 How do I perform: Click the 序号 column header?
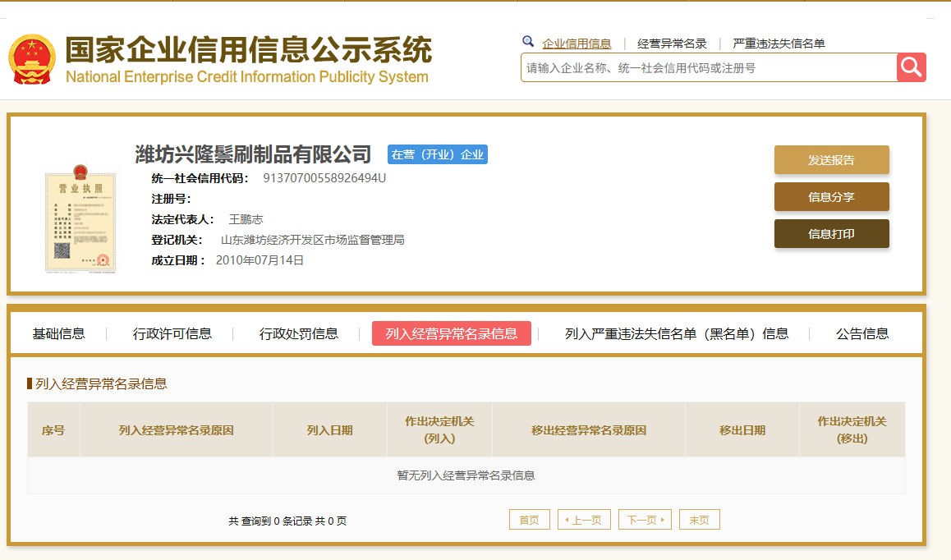(x=53, y=430)
